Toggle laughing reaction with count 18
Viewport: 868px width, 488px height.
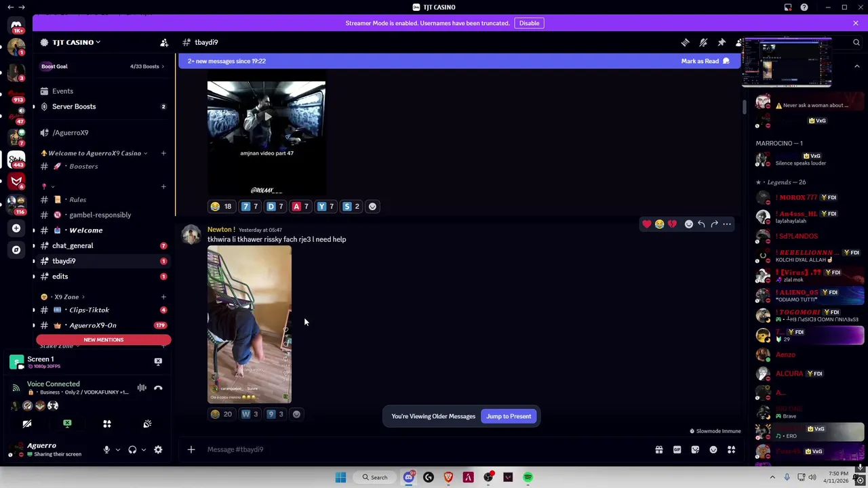click(x=221, y=206)
